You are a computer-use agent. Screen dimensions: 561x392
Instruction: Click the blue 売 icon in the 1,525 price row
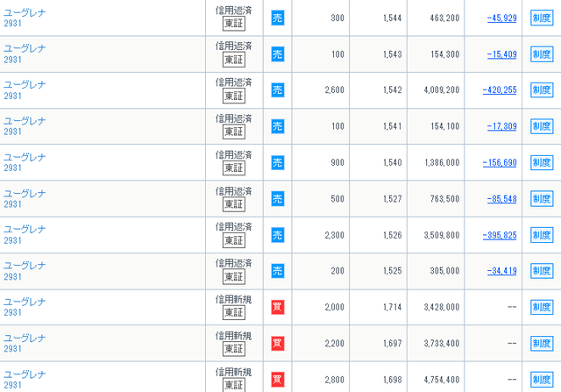[x=278, y=271]
